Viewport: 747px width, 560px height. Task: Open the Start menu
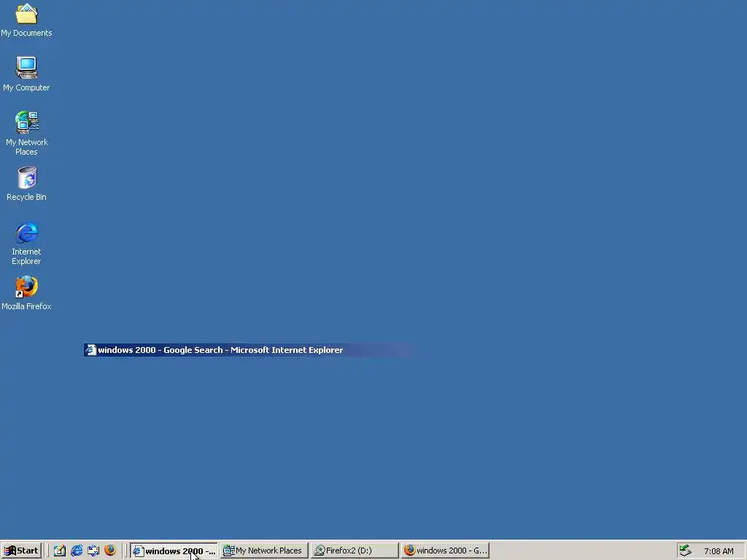(21, 551)
